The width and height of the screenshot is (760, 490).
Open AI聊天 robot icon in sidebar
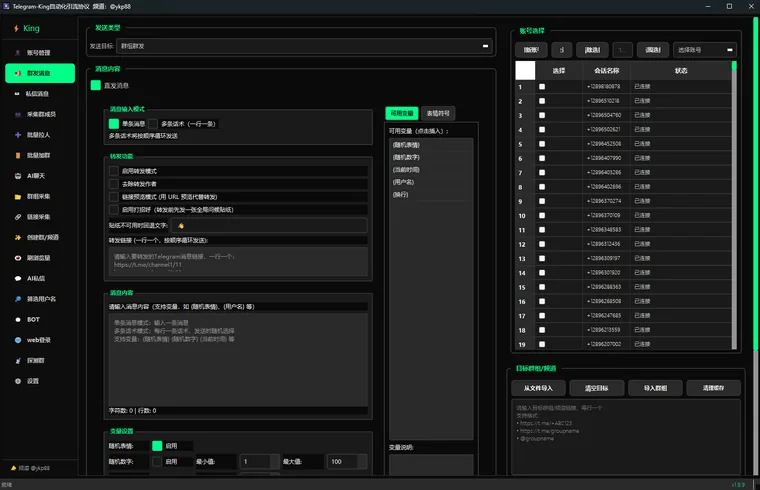tap(18, 176)
